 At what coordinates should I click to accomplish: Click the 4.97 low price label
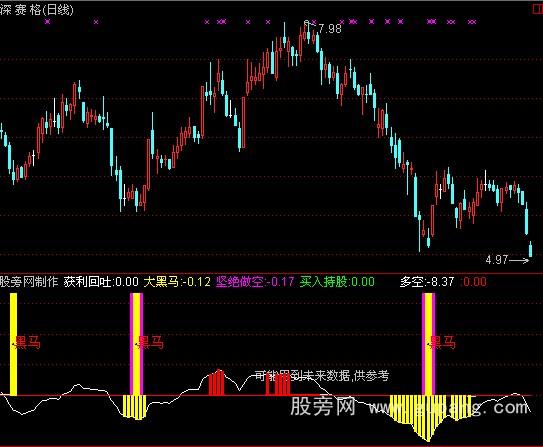pos(497,259)
